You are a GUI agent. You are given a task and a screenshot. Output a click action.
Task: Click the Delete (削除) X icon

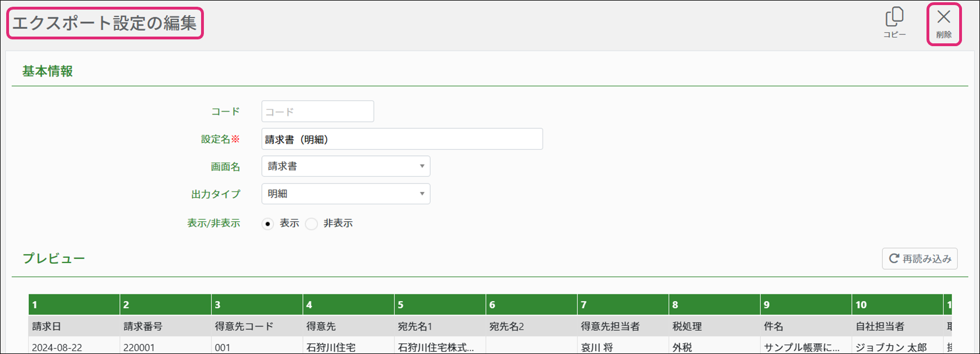tap(943, 17)
